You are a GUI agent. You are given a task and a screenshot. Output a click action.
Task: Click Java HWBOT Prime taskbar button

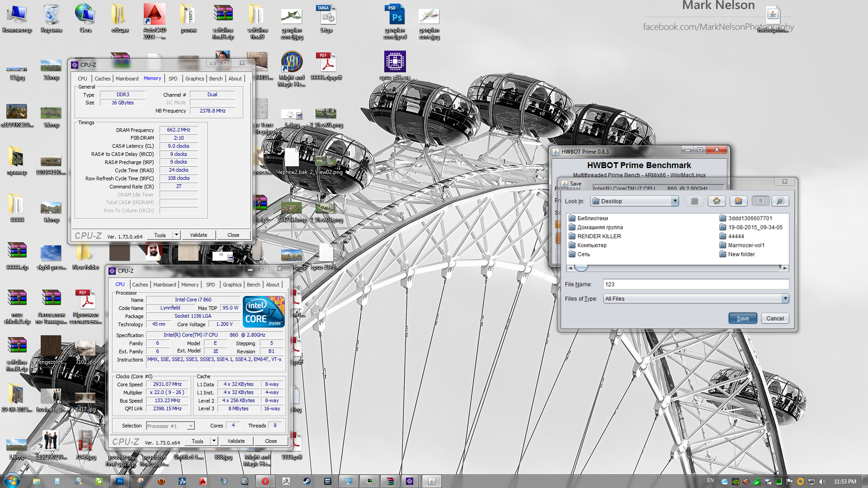coord(432,481)
